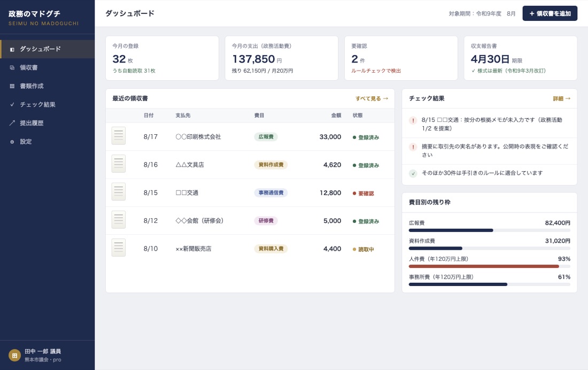Click うち自動読取 31枚 text
588x370 pixels.
(x=134, y=71)
